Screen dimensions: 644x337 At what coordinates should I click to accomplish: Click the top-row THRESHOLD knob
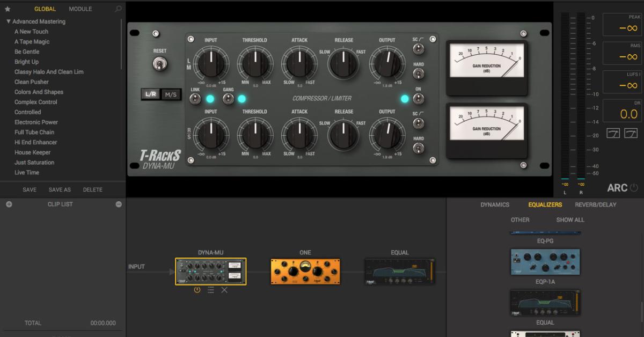[254, 63]
